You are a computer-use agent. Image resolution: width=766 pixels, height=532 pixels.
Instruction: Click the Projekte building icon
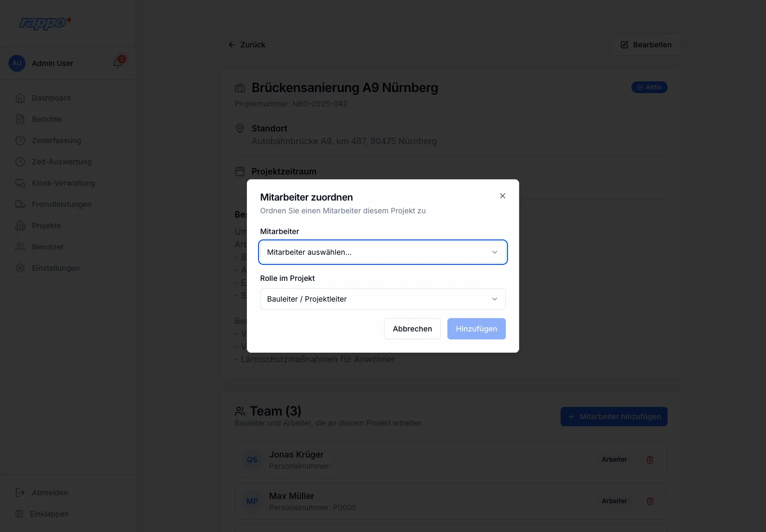[20, 226]
